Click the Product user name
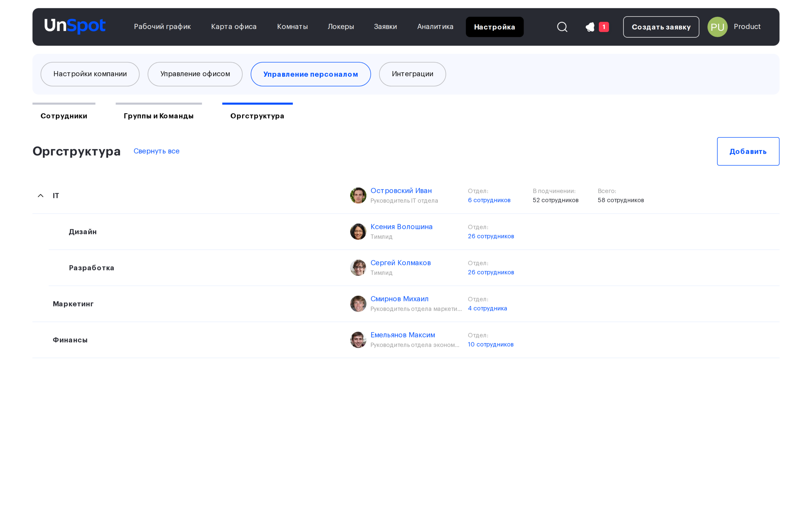The height and width of the screenshot is (508, 812). click(x=747, y=27)
